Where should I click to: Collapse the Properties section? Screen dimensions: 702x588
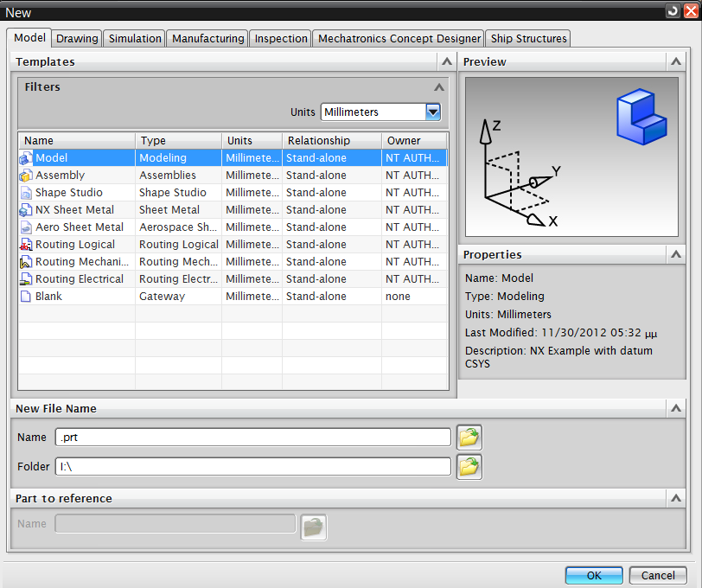point(675,254)
